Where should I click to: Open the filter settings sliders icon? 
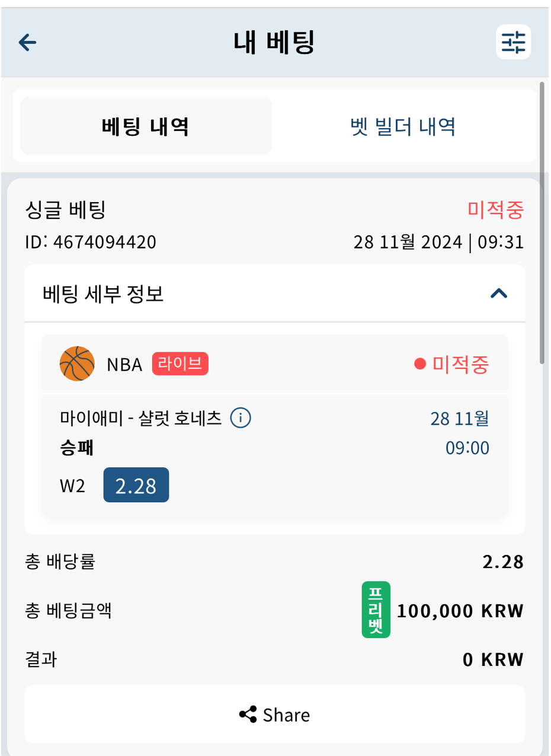(x=513, y=42)
